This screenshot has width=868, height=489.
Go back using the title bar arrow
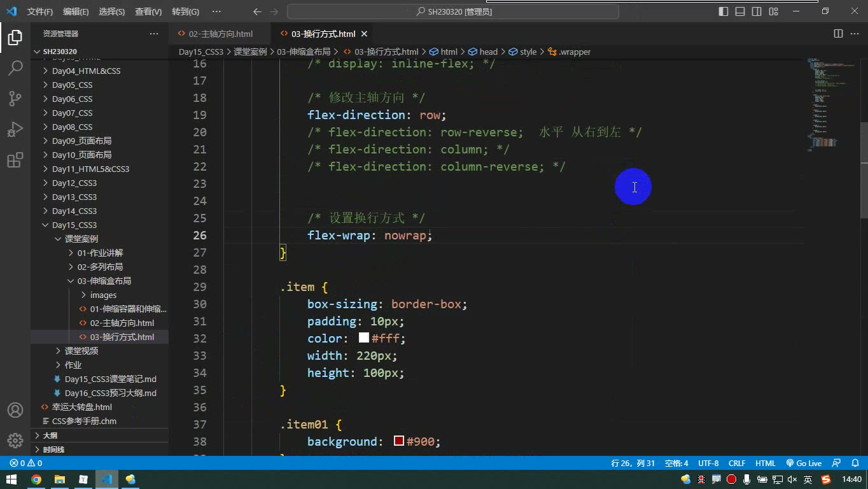[257, 11]
